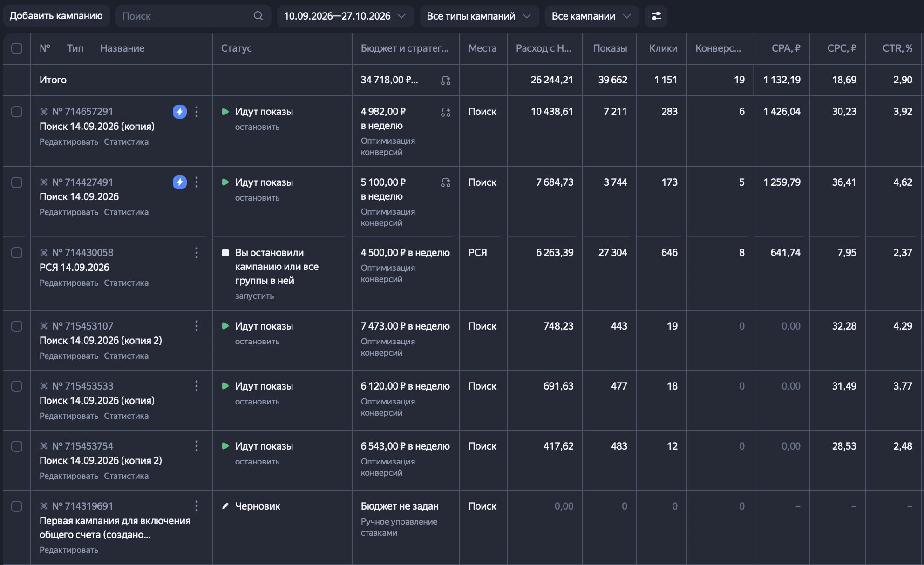Viewport: 924px width, 565px height.
Task: Click lightning badge for campaign 714427491
Action: pos(180,182)
